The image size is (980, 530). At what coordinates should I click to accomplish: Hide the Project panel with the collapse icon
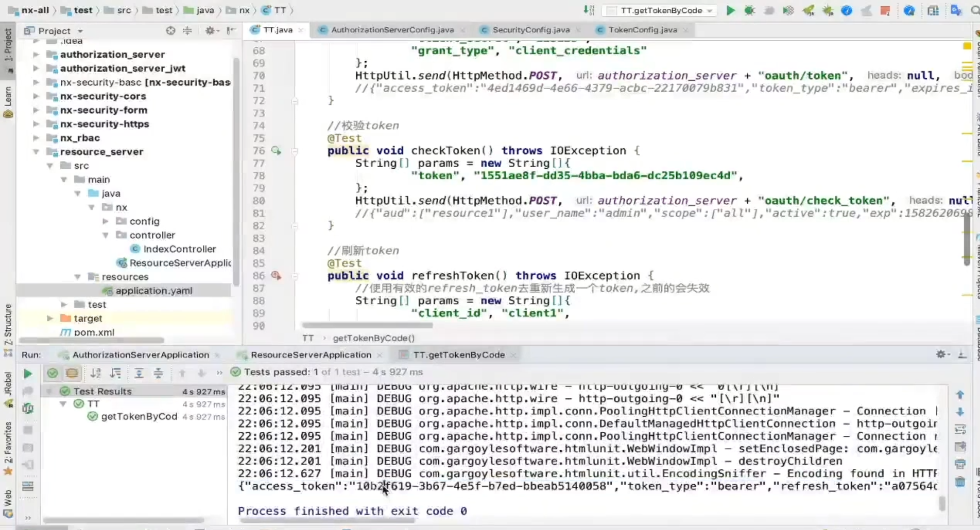click(x=231, y=30)
